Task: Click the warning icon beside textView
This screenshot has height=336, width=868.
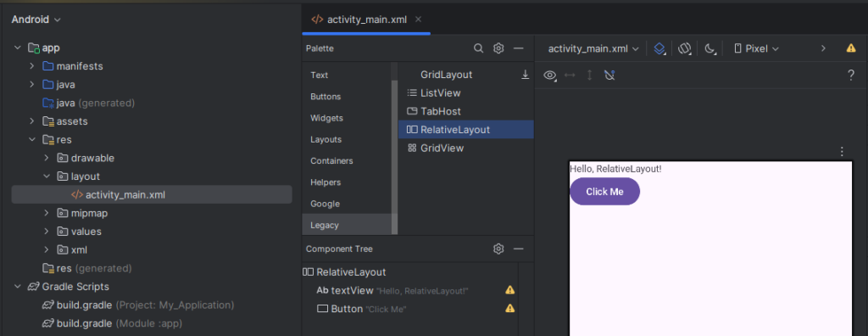Action: point(509,290)
